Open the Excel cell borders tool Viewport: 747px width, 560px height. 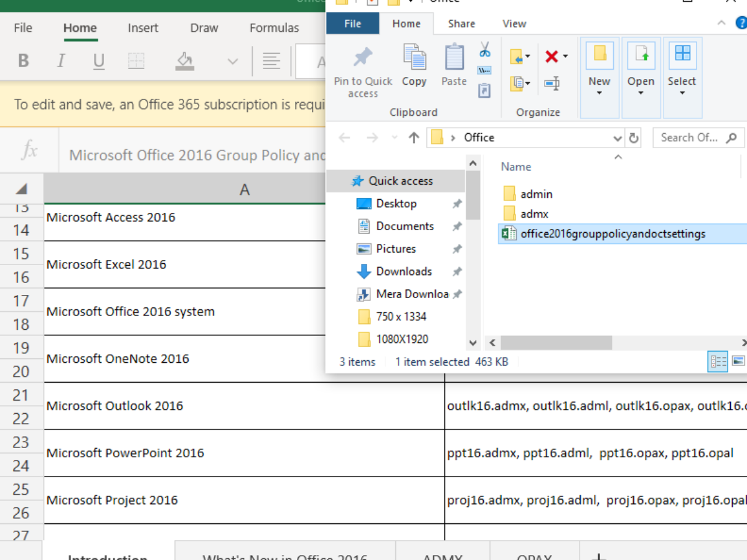click(136, 60)
